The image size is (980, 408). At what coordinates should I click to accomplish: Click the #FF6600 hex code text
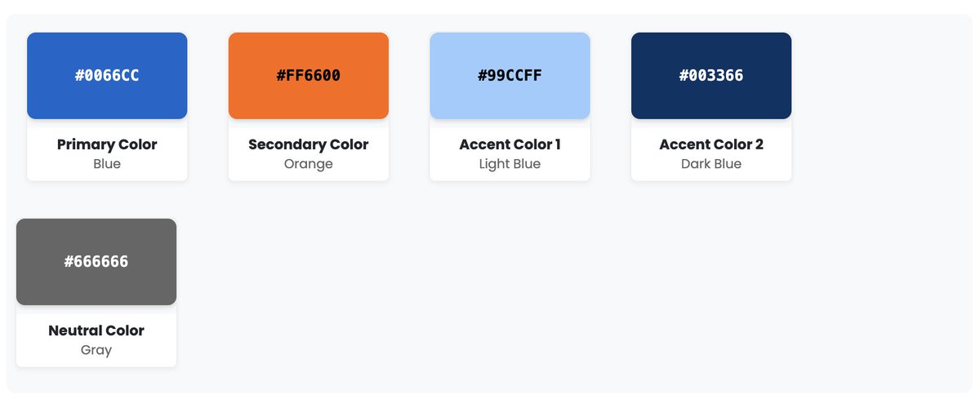pyautogui.click(x=309, y=76)
